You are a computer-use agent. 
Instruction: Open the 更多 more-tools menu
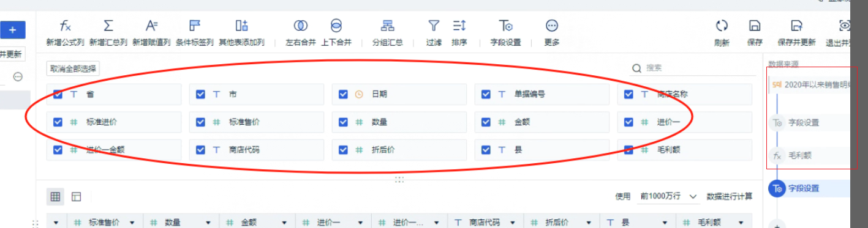(552, 32)
